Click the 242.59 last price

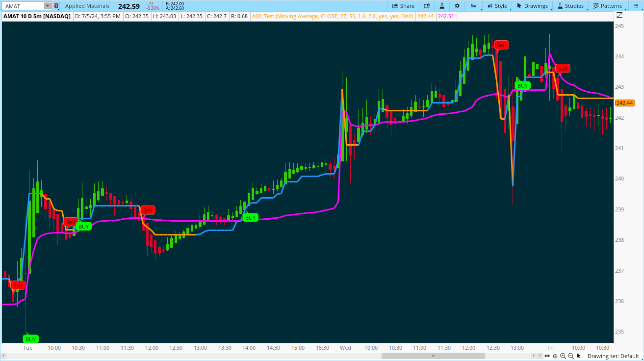click(x=129, y=6)
